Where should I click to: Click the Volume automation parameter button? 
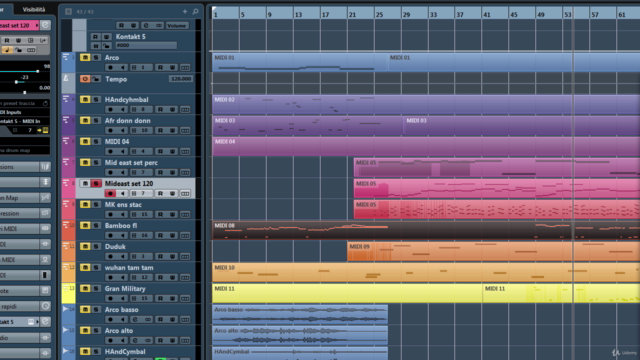click(177, 25)
